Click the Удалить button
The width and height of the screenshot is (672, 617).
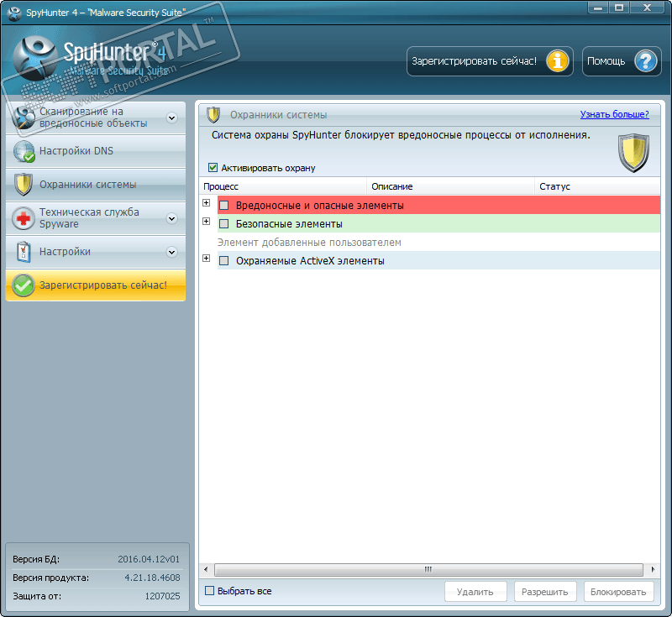pos(475,592)
